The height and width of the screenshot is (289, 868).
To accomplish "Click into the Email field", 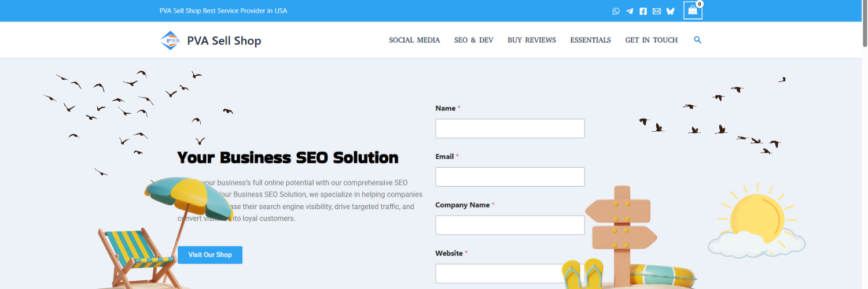I will 510,177.
